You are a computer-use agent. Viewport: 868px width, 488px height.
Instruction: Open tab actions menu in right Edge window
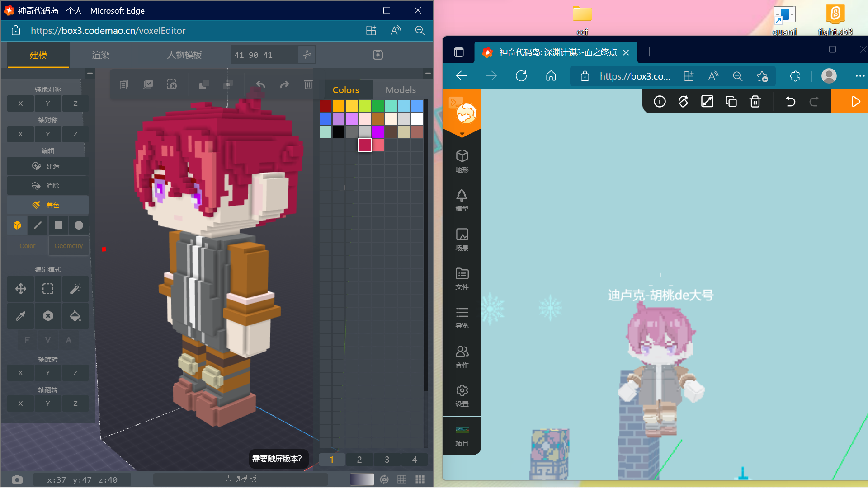pyautogui.click(x=459, y=52)
